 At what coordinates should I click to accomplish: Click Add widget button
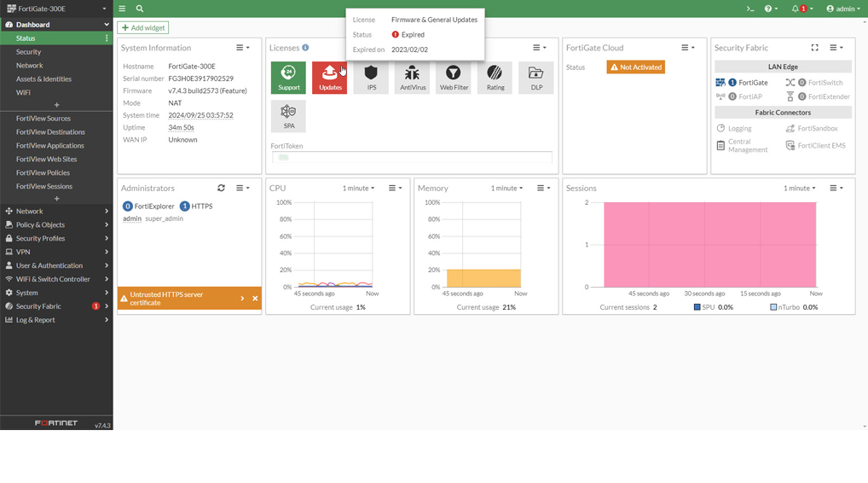tap(143, 27)
